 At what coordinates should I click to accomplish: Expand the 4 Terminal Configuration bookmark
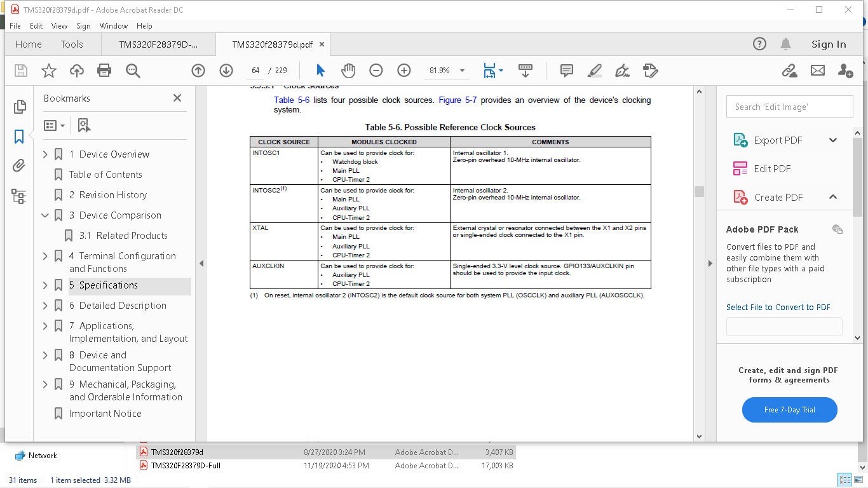pyautogui.click(x=45, y=256)
